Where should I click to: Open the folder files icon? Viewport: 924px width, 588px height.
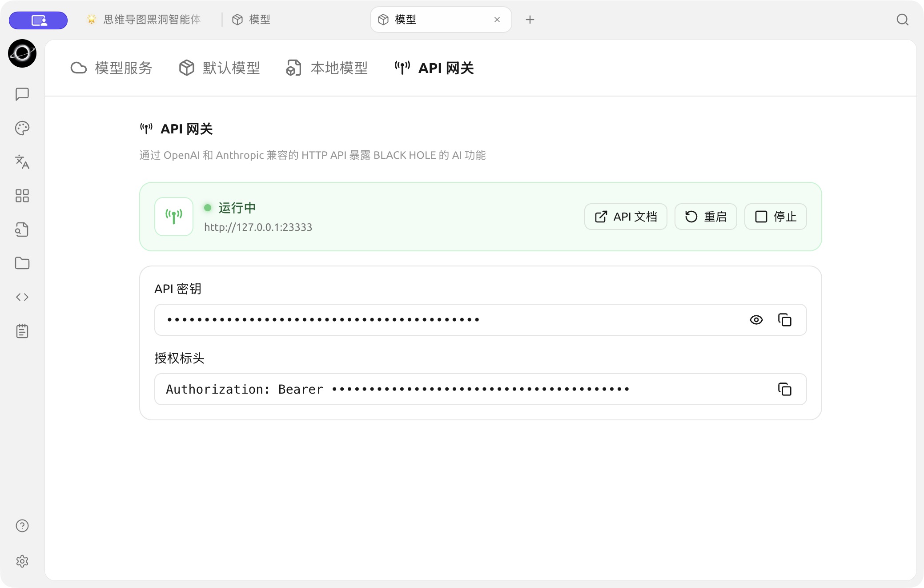[22, 263]
